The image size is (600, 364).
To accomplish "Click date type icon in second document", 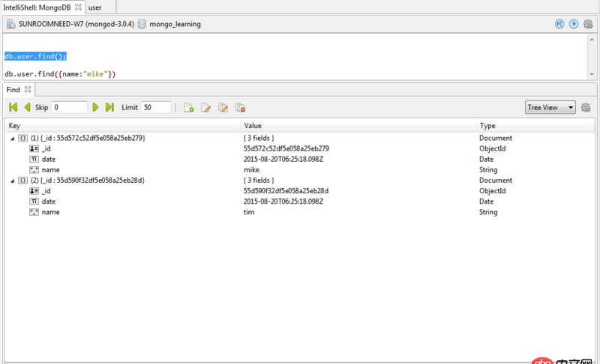I will tap(34, 201).
